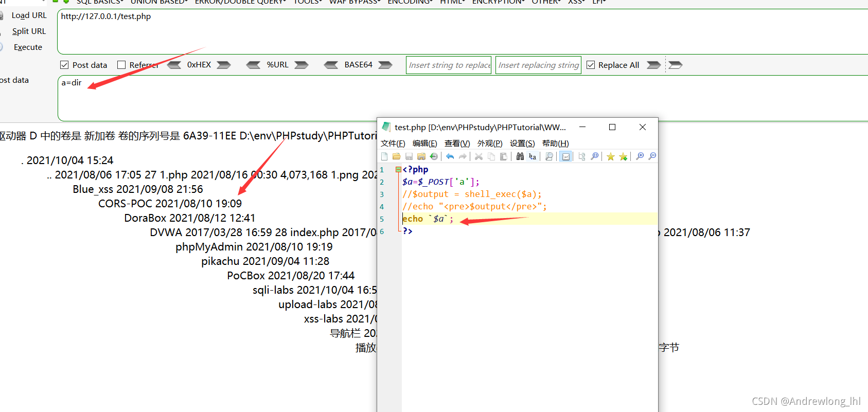Encode selection with the %URL right arrow
Image resolution: width=868 pixels, height=412 pixels.
pyautogui.click(x=302, y=65)
